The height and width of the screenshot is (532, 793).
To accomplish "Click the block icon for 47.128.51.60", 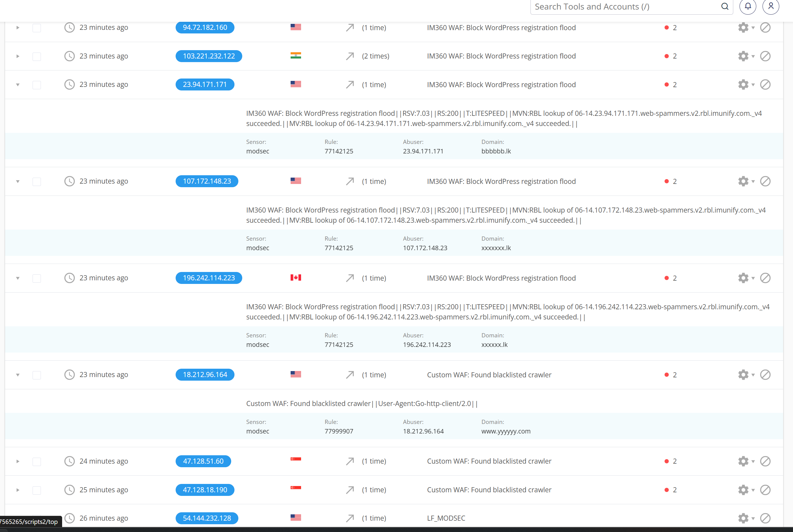I will coord(765,461).
